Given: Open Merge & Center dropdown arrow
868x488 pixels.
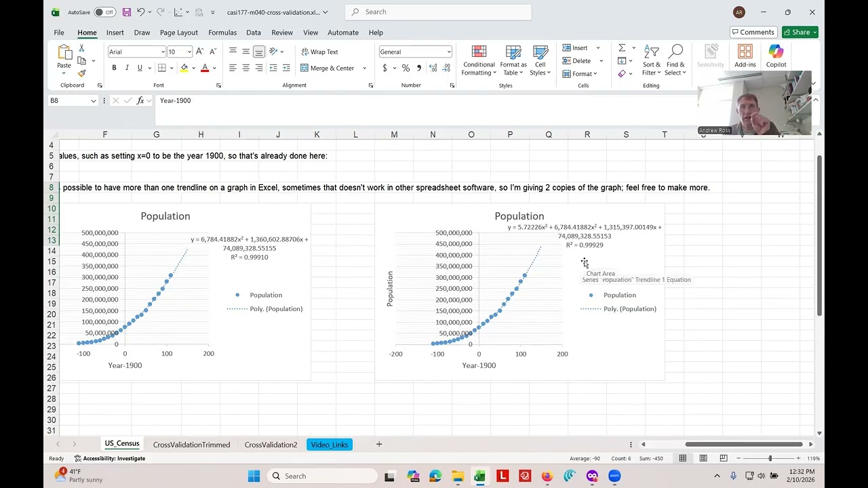Looking at the screenshot, I should [364, 68].
